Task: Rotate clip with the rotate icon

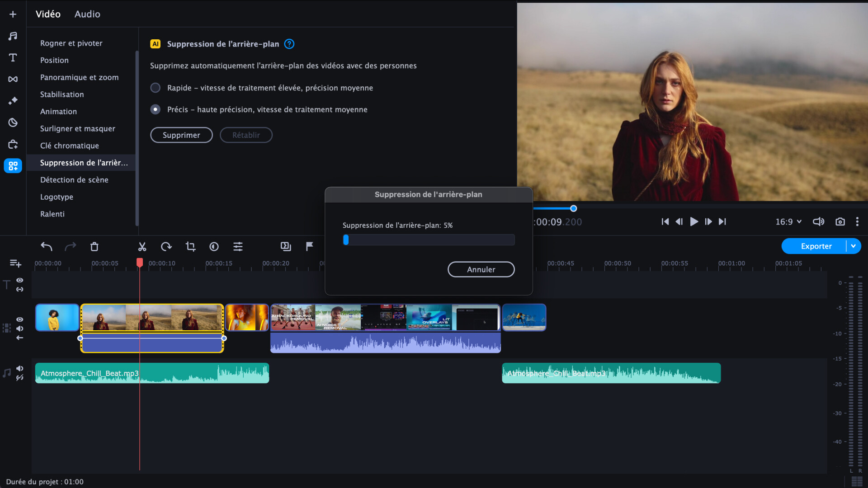Action: tap(166, 246)
